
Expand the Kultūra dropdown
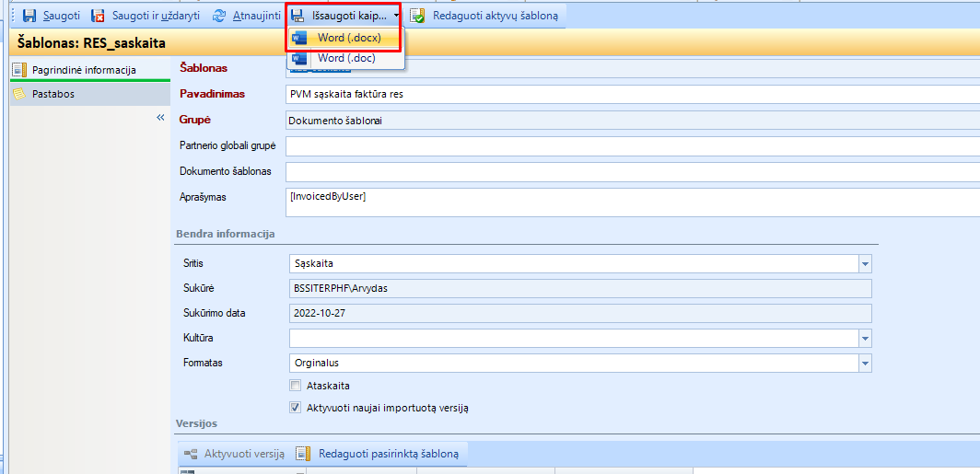(864, 339)
